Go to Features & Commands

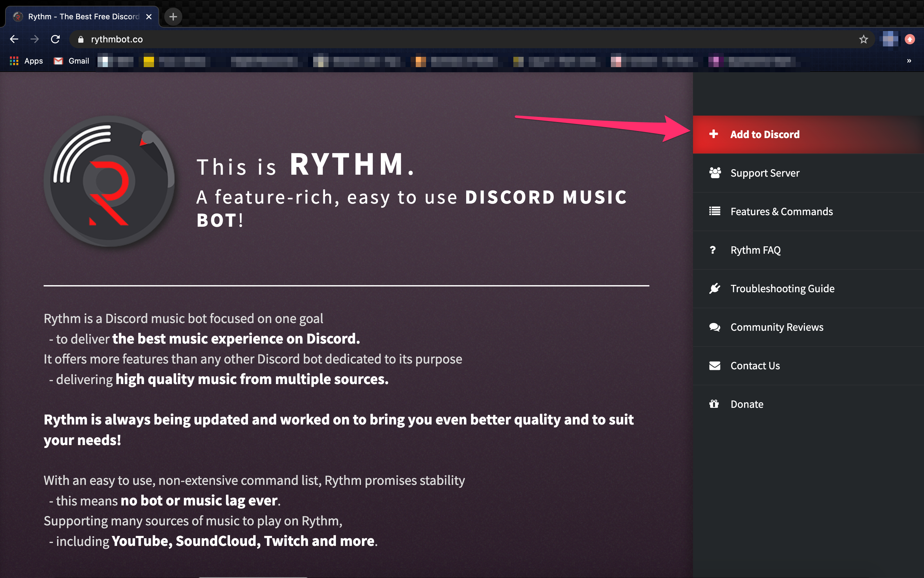click(808, 212)
